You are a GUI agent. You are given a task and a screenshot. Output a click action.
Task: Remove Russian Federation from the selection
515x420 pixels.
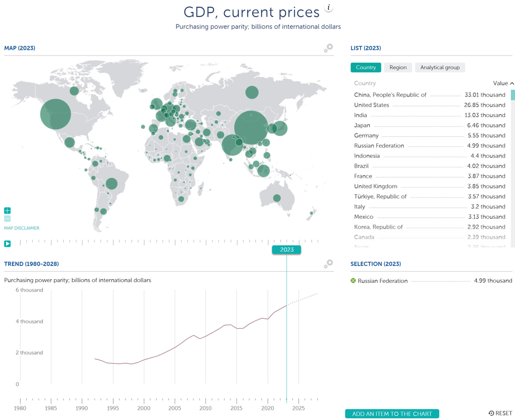point(353,281)
